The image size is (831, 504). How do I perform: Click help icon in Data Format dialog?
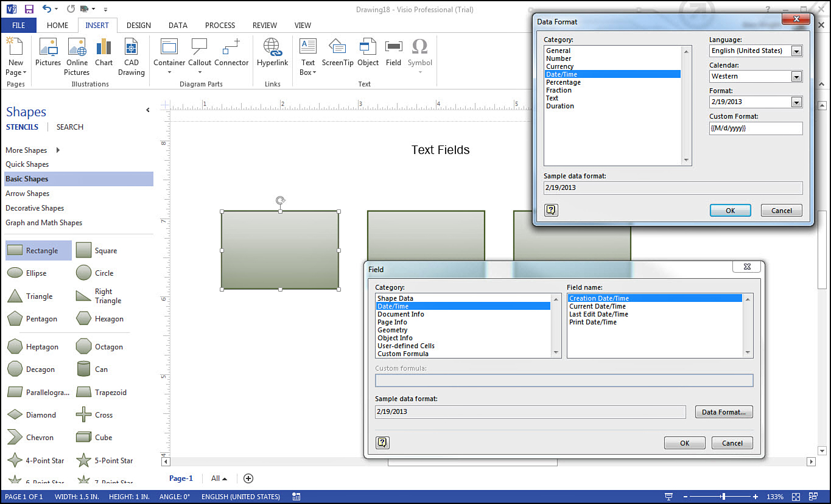(551, 210)
